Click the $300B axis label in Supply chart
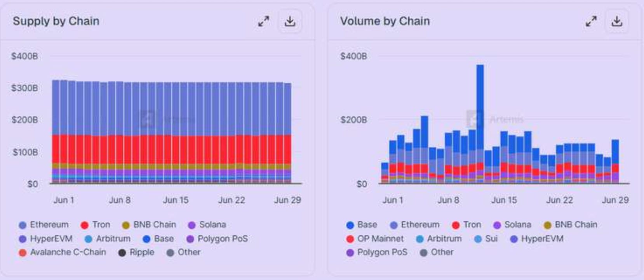The image size is (644, 280). (x=25, y=88)
